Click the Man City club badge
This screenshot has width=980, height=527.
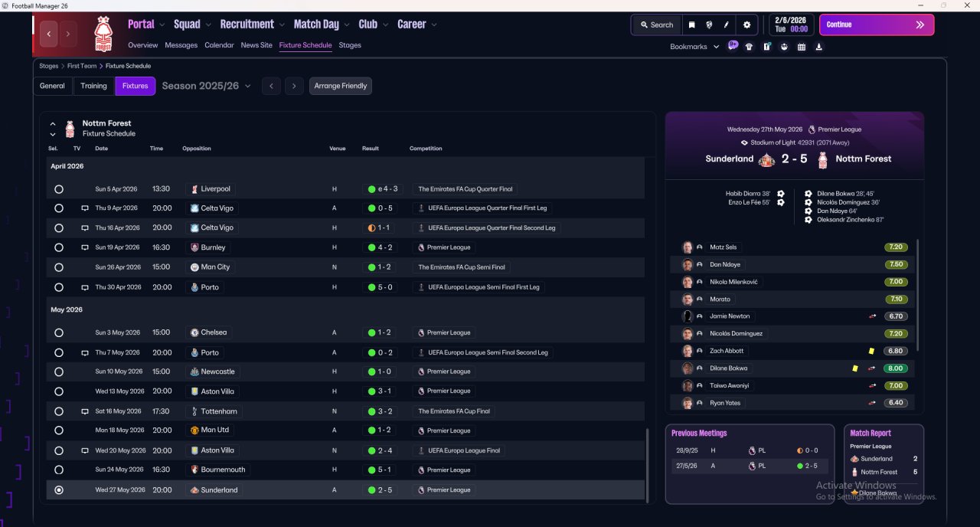(194, 267)
